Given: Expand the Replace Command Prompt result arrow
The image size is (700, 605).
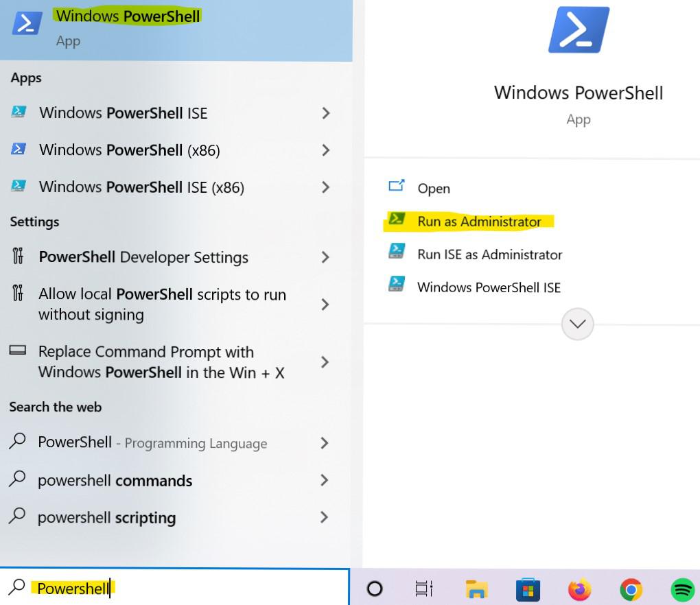Looking at the screenshot, I should click(x=325, y=362).
